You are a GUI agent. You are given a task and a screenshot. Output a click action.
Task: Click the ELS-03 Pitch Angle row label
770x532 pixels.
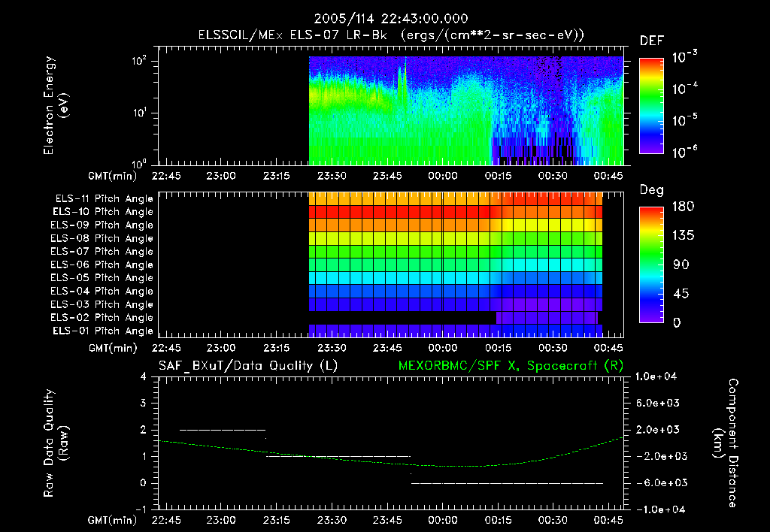[102, 305]
